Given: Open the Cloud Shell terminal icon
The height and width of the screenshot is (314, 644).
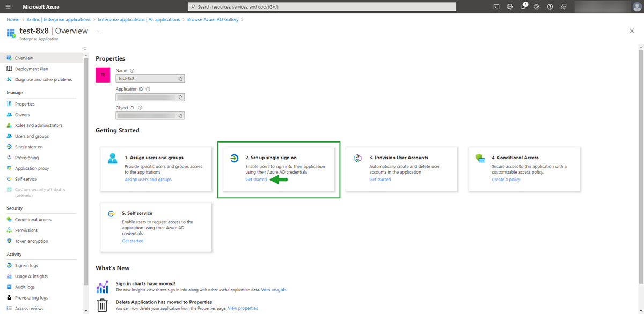Looking at the screenshot, I should tap(496, 6).
